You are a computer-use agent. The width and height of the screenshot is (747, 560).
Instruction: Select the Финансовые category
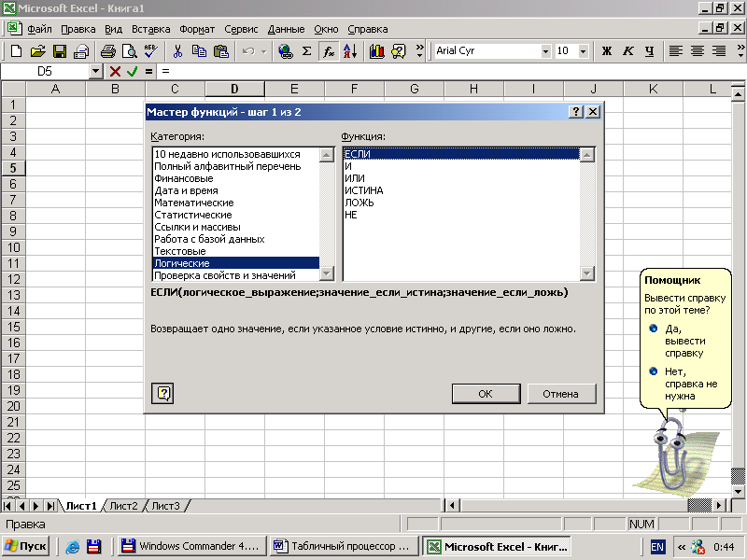tap(236, 178)
